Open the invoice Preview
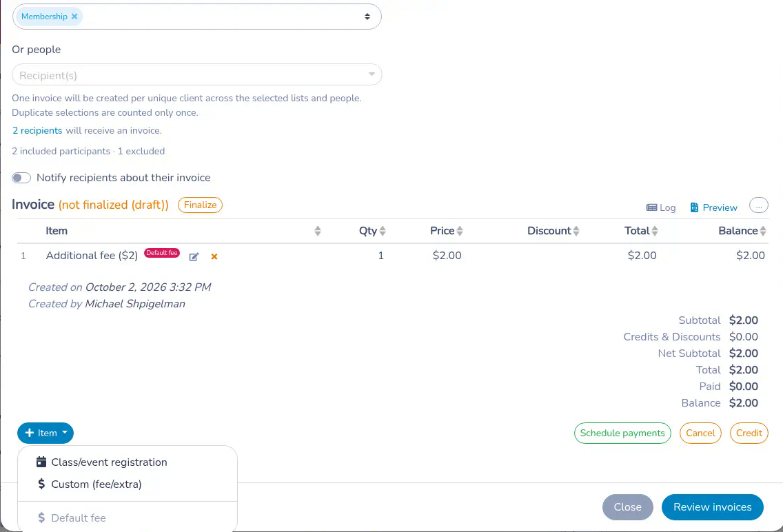The height and width of the screenshot is (532, 783). [x=713, y=207]
